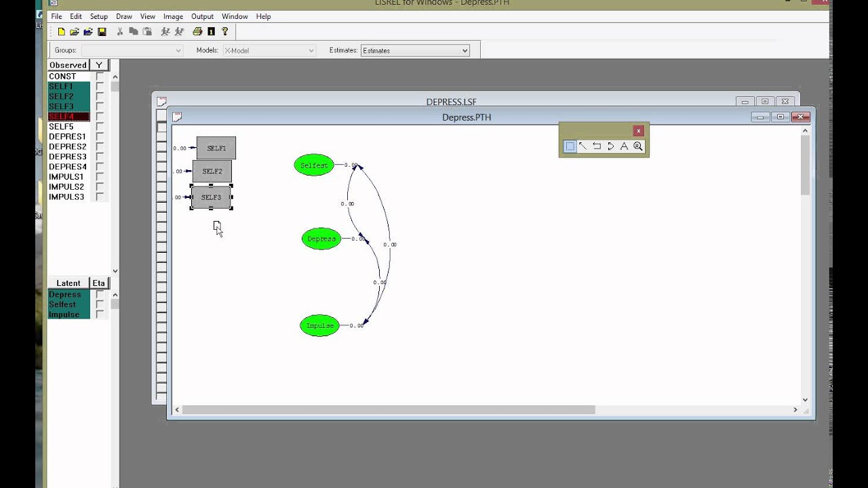Click the blue Import folder icon

pyautogui.click(x=87, y=32)
